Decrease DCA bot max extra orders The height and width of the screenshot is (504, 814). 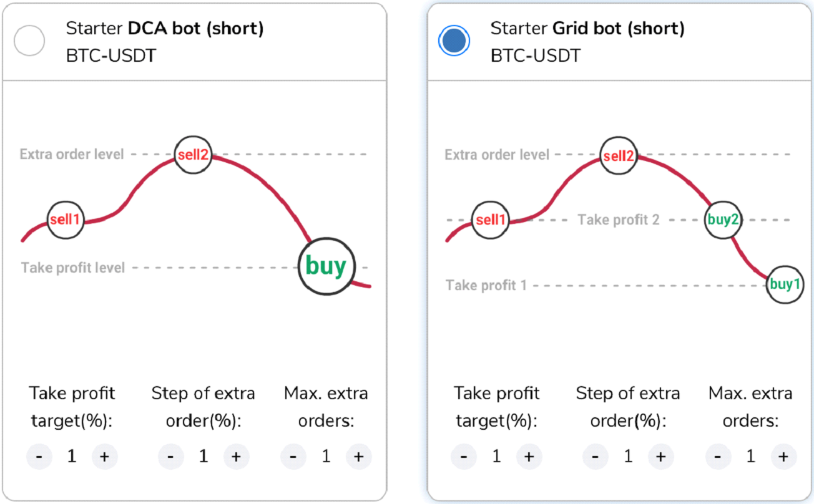[294, 457]
